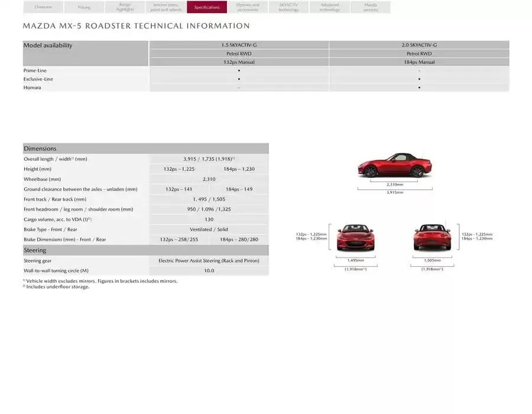Screen dimensions: 532x414
Task: Click the 1.5 SKYACTIV-G column header
Action: 239,45
